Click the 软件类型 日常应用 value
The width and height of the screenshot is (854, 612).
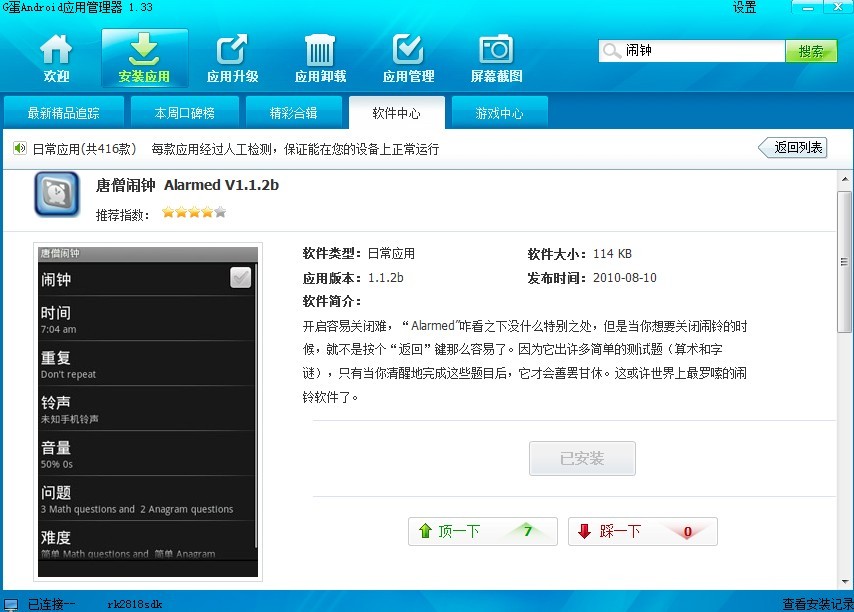(391, 254)
